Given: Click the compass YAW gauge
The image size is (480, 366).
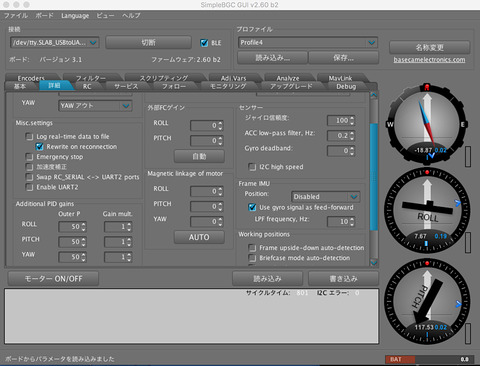Looking at the screenshot, I should [427, 124].
